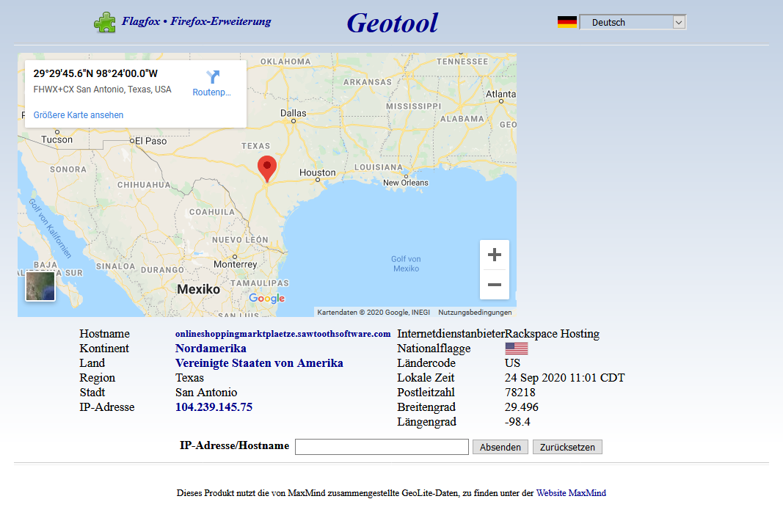
Task: Zoom in with the map plus button
Action: coord(495,255)
